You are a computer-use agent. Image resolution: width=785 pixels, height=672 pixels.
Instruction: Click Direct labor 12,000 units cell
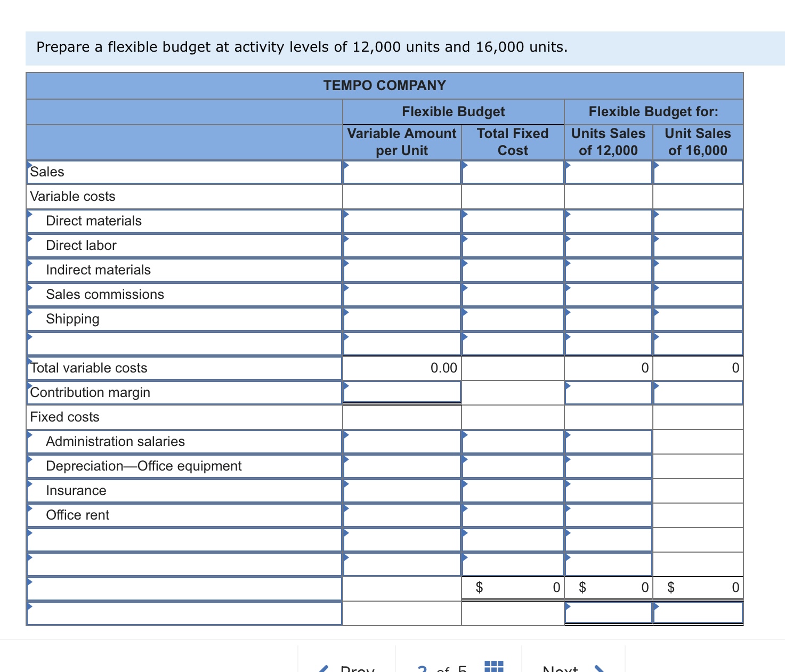[609, 246]
